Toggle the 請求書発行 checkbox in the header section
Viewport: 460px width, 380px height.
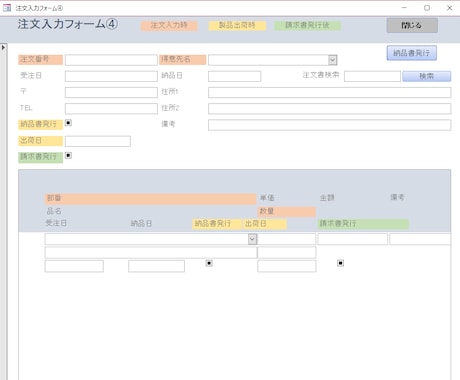pyautogui.click(x=68, y=155)
